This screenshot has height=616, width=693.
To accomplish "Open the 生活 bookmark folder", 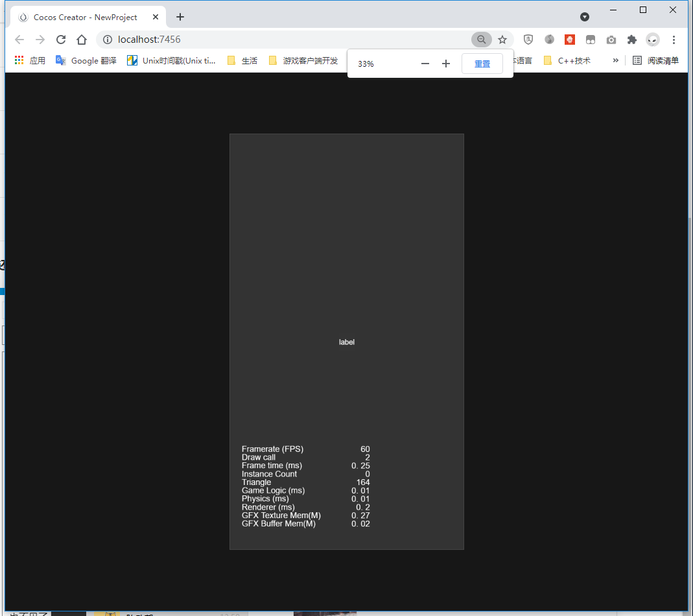I will pyautogui.click(x=242, y=60).
